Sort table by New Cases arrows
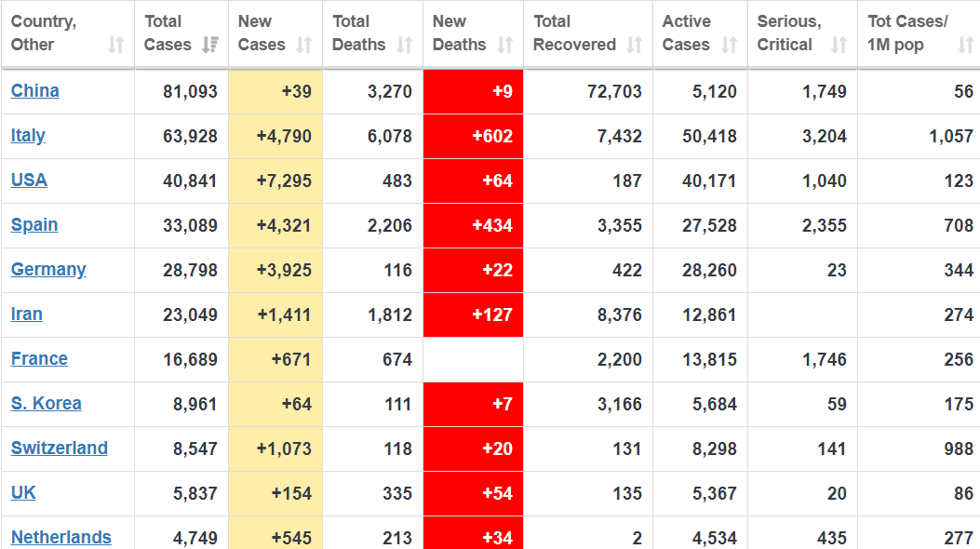 click(303, 45)
